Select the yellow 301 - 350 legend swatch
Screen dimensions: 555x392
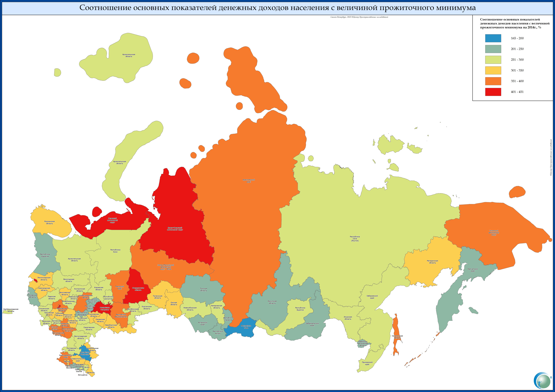(x=493, y=70)
